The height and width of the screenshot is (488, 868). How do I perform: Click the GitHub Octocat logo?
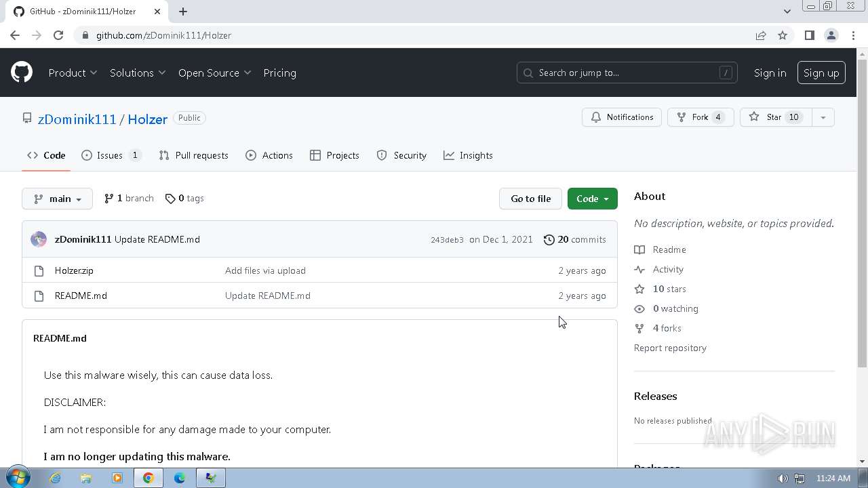[22, 73]
